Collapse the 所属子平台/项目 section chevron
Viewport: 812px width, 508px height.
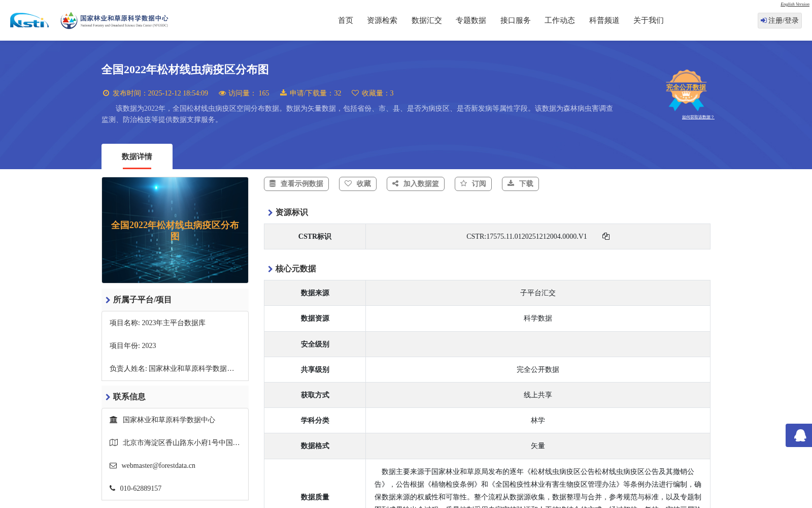(108, 300)
